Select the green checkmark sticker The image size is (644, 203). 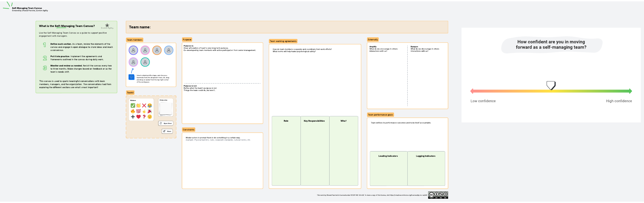pos(133,106)
